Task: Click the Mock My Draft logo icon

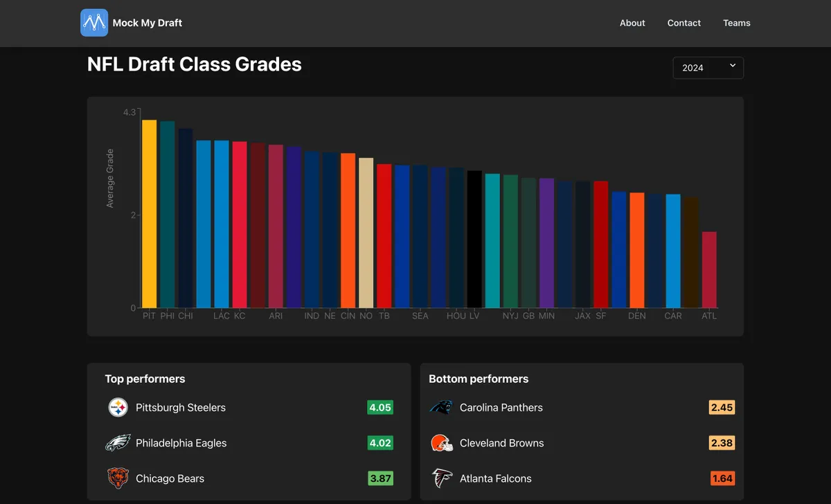Action: coord(94,23)
